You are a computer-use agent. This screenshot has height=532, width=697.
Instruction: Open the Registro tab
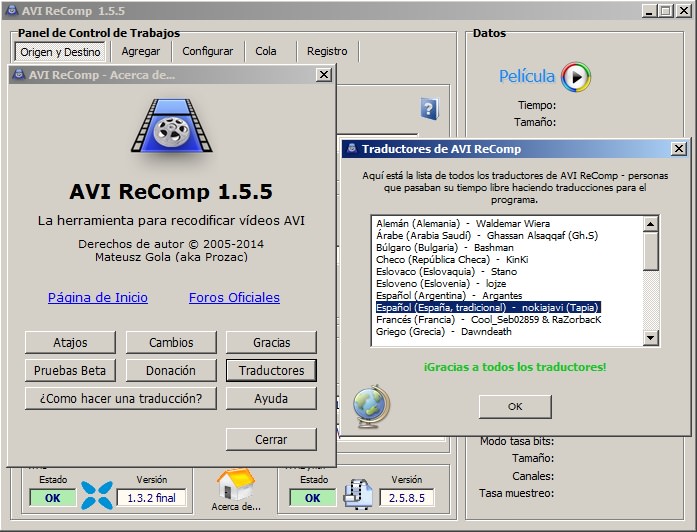(327, 52)
